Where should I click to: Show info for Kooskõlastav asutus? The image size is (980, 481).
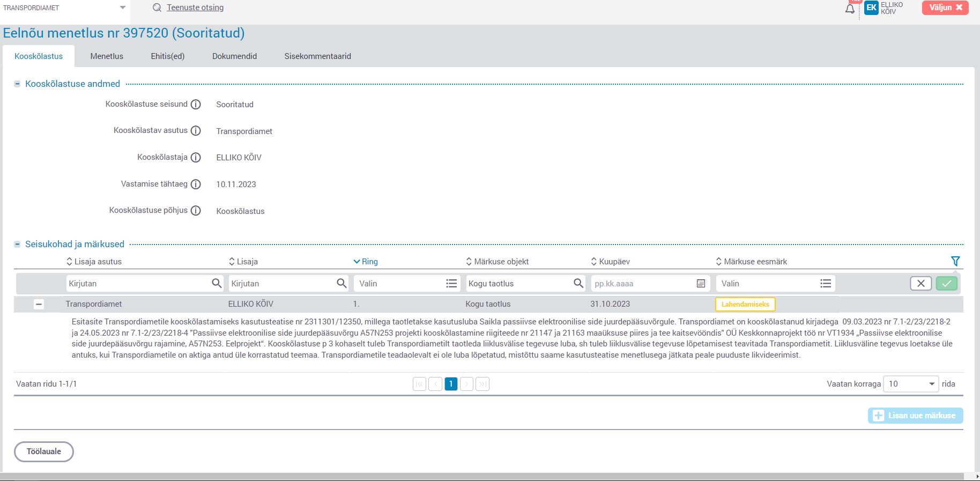196,131
